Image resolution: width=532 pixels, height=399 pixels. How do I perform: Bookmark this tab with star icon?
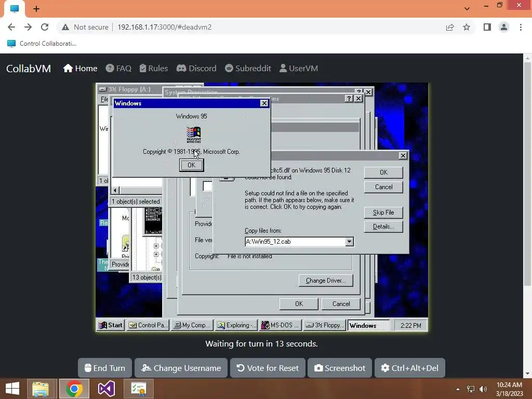point(467,27)
